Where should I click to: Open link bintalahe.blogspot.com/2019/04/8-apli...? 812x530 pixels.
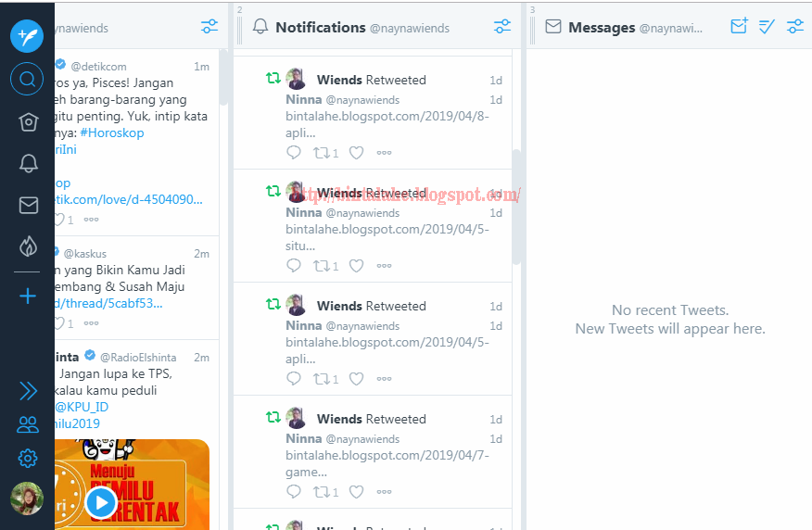pos(387,124)
